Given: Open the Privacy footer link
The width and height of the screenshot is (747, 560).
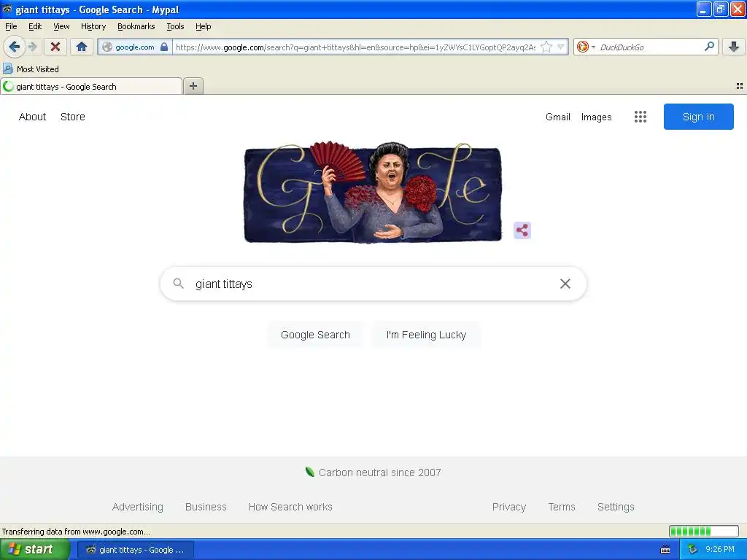Looking at the screenshot, I should [x=508, y=507].
